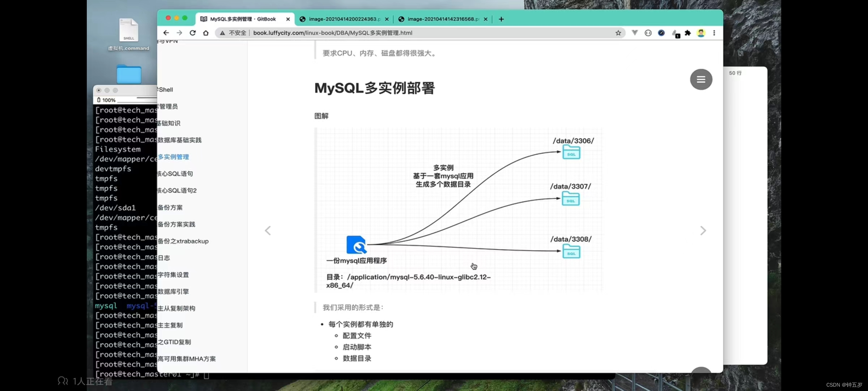Image resolution: width=868 pixels, height=391 pixels.
Task: Click the /data/3306/ label in diagram
Action: (573, 141)
